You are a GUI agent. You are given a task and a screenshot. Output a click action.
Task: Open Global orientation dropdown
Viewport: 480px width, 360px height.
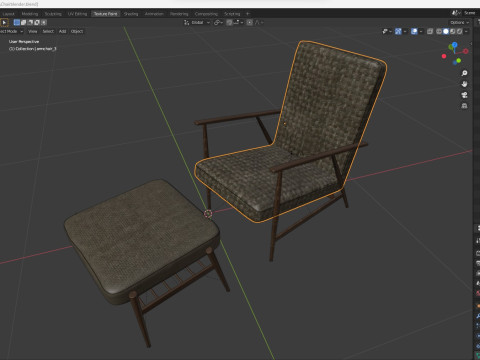pos(200,22)
